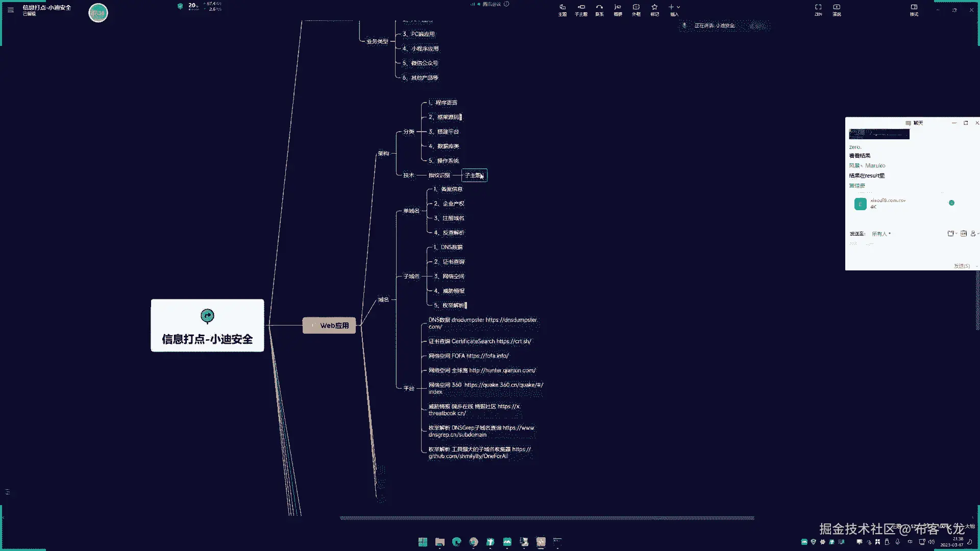Toggle the 格式 format panel
Viewport: 980px width, 551px height.
[x=914, y=10]
